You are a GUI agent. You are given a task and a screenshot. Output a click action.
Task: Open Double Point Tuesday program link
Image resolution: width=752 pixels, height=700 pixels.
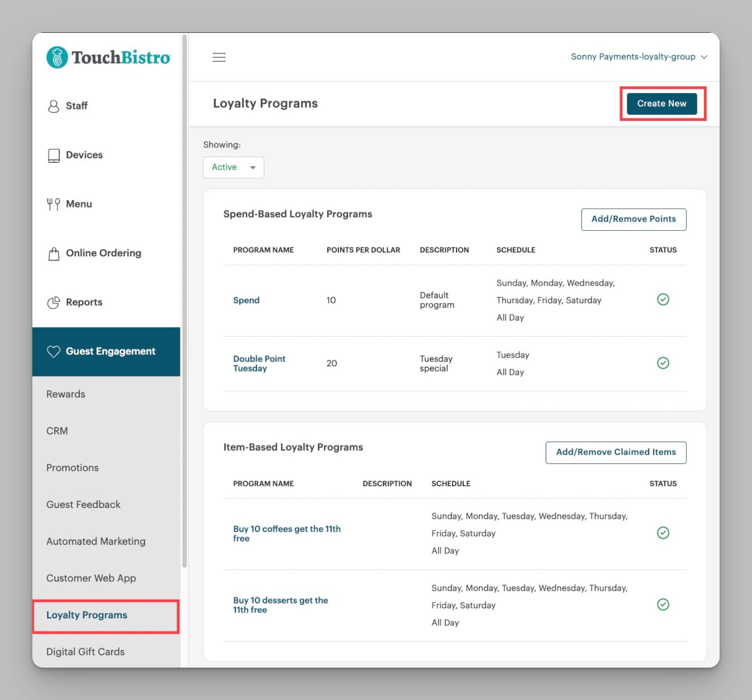[x=259, y=363]
